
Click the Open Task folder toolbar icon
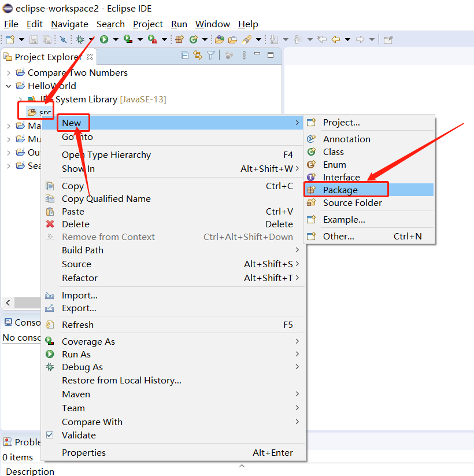(232, 39)
